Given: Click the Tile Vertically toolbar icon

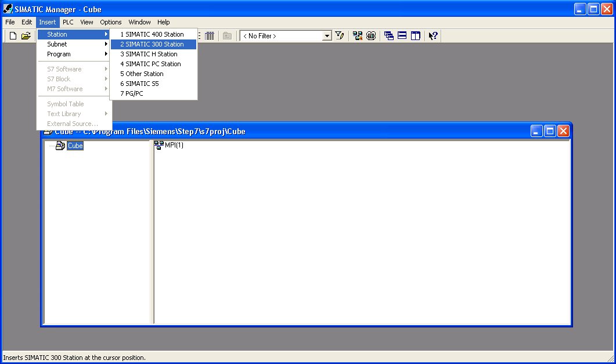Looking at the screenshot, I should (415, 36).
